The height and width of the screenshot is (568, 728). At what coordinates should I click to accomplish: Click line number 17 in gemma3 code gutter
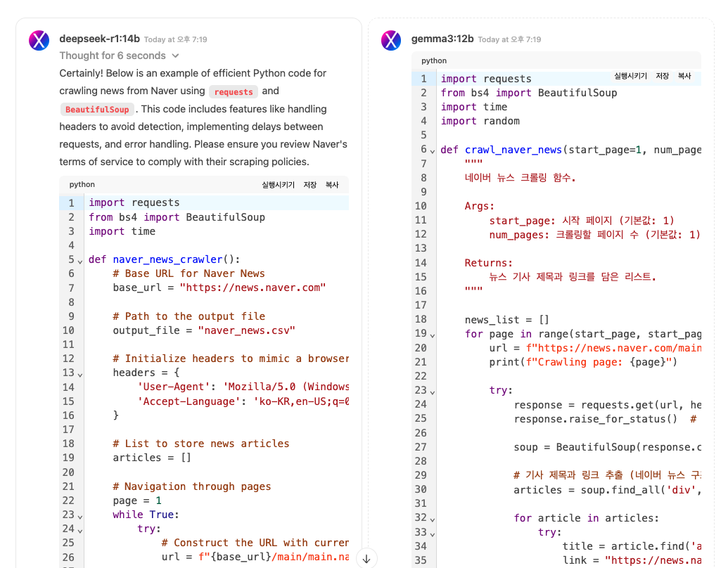[421, 305]
